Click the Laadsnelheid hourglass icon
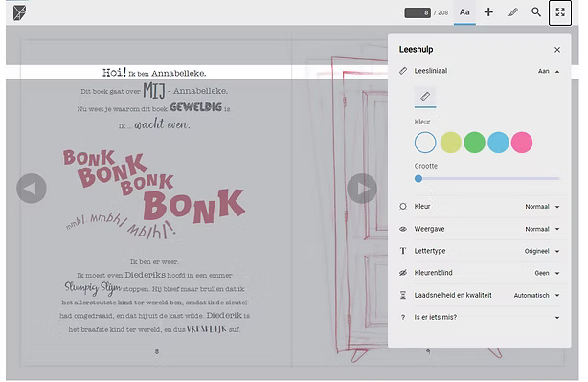 coord(403,296)
